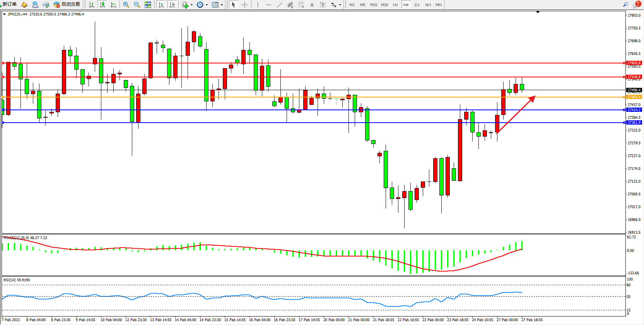Click the red 27605.8 price level label
Viewport: 644px width, 325px height.
tap(634, 63)
